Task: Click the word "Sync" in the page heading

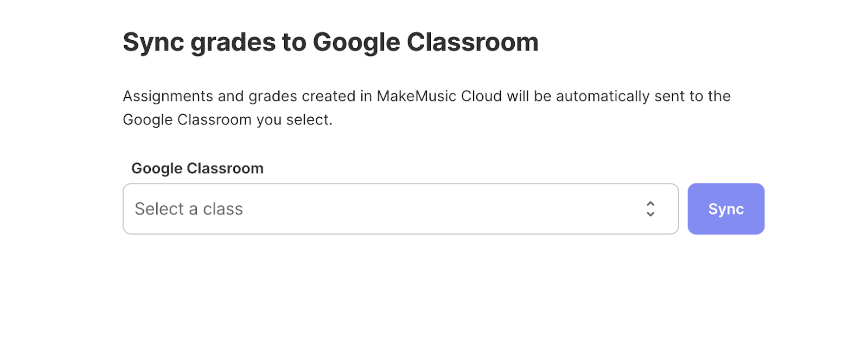Action: click(x=154, y=42)
